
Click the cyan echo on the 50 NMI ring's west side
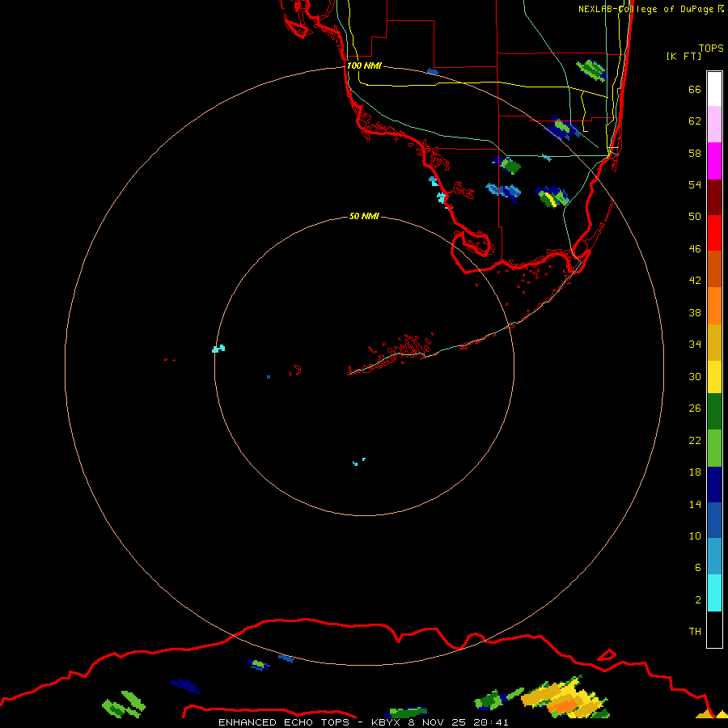(218, 349)
